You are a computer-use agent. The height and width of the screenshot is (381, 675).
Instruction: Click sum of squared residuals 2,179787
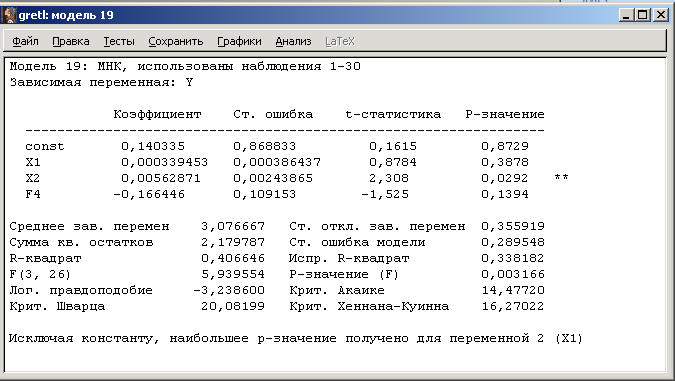(233, 242)
